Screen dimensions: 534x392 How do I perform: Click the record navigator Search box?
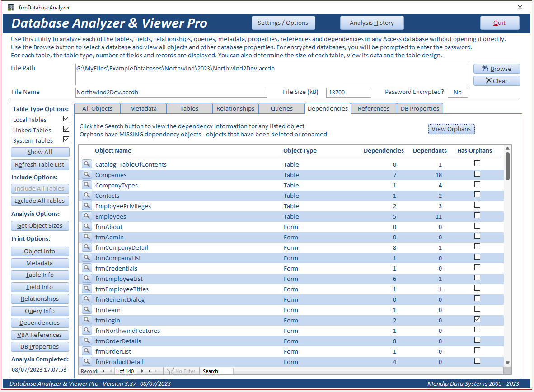pyautogui.click(x=217, y=371)
